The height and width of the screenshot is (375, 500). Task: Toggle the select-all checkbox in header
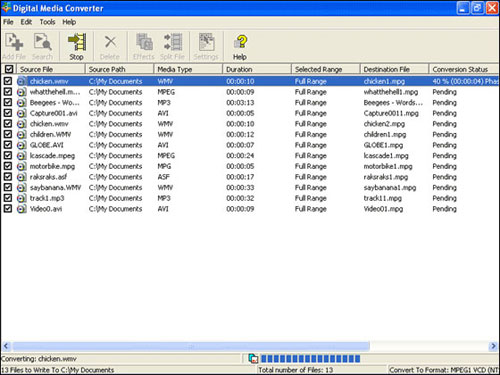click(9, 69)
